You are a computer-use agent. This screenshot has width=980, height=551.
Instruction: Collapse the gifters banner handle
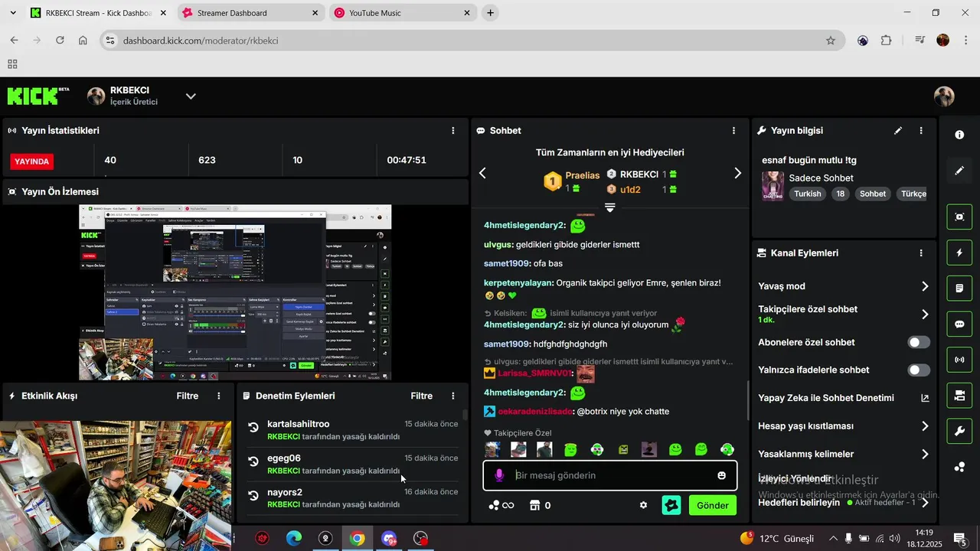[x=610, y=208]
